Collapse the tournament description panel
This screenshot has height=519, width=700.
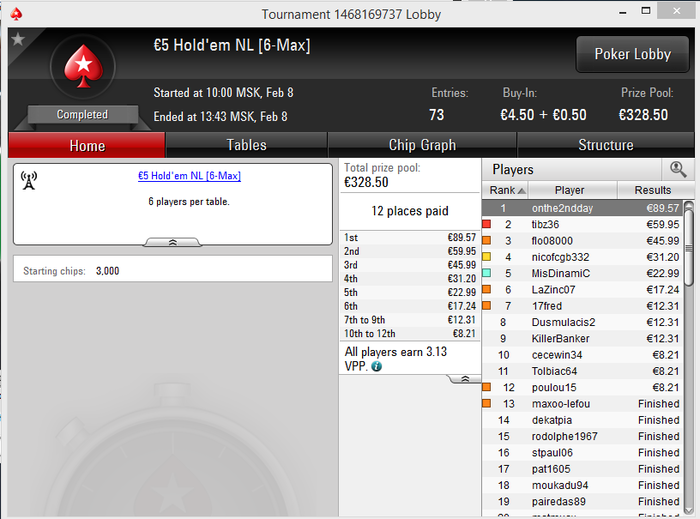(173, 242)
